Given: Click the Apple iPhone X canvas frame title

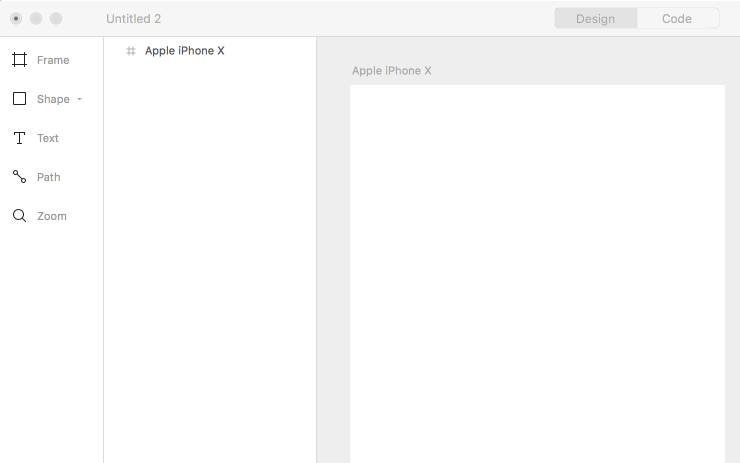Looking at the screenshot, I should coord(392,71).
